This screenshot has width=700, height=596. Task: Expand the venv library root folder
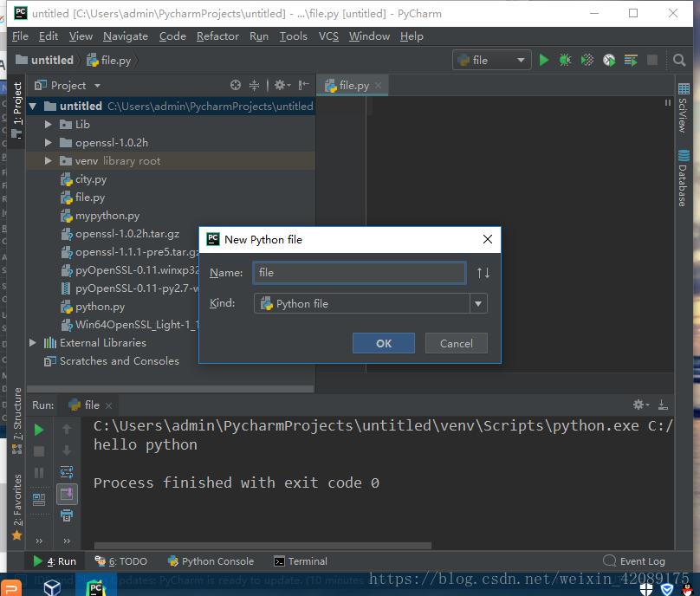pyautogui.click(x=49, y=161)
